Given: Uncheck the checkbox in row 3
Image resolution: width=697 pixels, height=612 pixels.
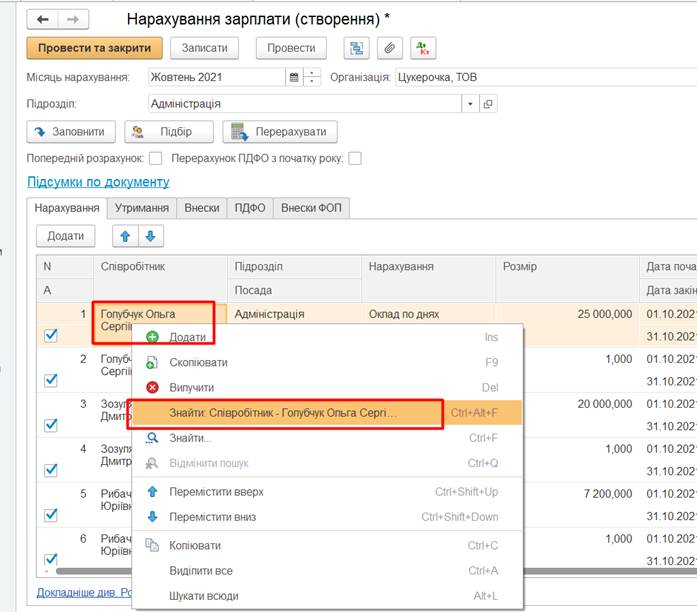Looking at the screenshot, I should click(51, 425).
